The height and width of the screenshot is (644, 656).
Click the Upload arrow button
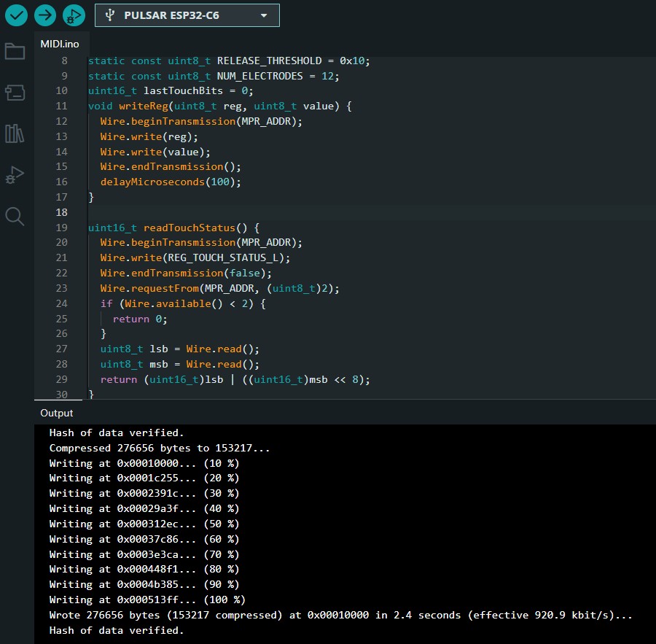point(45,15)
